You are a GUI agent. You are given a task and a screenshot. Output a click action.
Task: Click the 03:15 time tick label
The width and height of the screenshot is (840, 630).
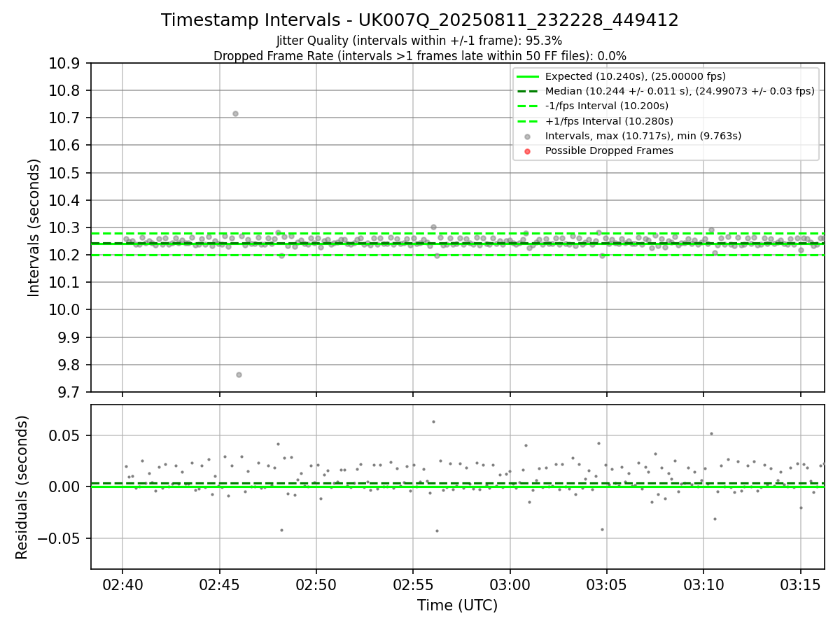pyautogui.click(x=800, y=584)
